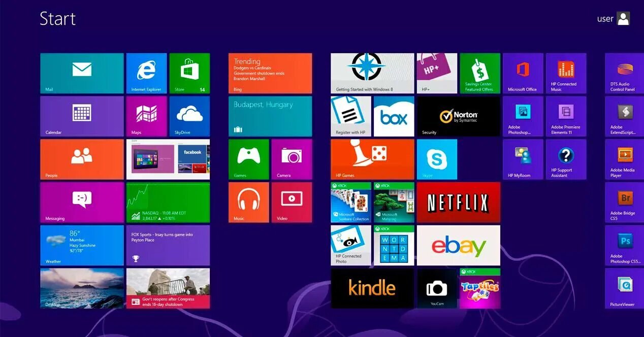The image size is (644, 337).
Task: Open the Desktop tile
Action: tap(82, 288)
